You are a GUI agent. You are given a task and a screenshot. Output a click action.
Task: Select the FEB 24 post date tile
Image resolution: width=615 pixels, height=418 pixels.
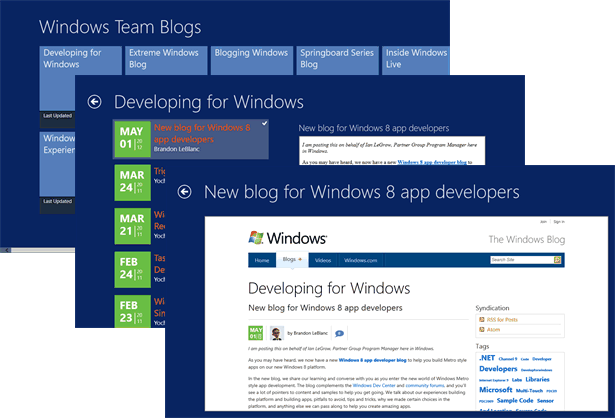133,270
